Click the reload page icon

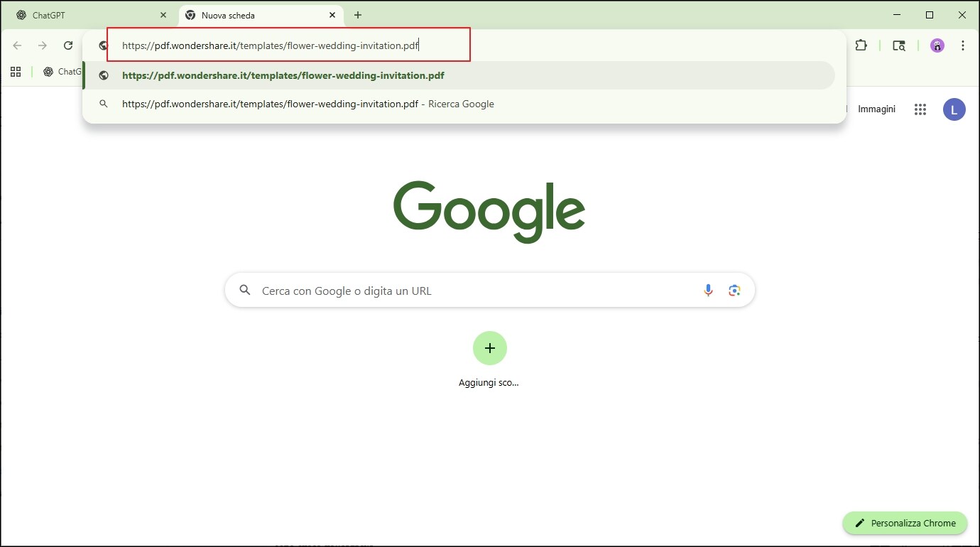coord(68,45)
